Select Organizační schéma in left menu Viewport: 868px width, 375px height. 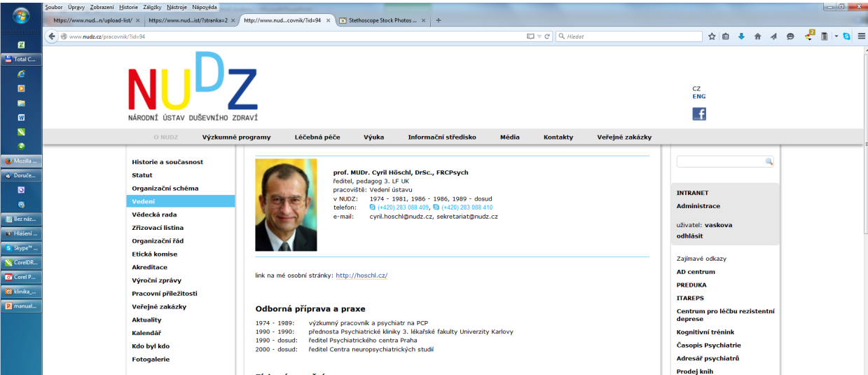click(165, 189)
